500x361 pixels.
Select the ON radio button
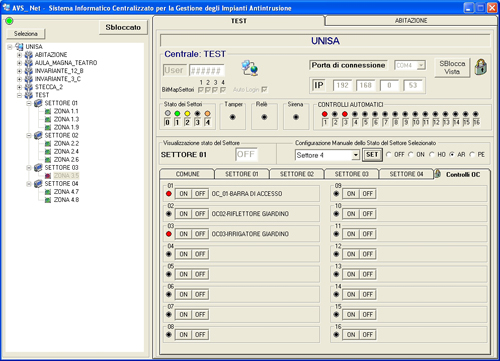411,155
